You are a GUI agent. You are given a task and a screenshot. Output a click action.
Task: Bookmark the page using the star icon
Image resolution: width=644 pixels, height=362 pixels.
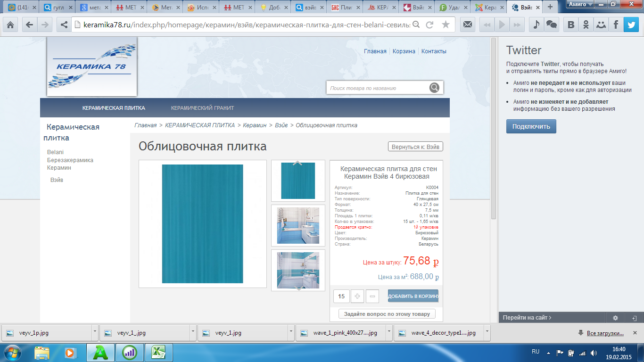tap(445, 25)
